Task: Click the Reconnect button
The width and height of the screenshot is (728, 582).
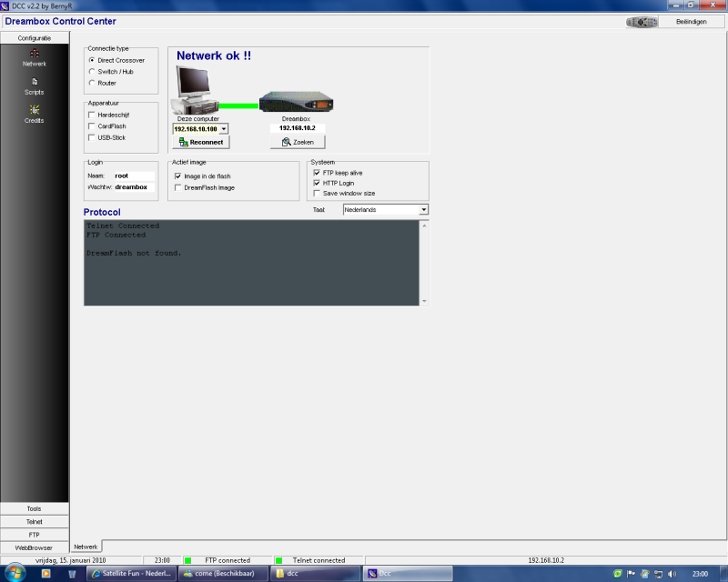Action: coord(201,142)
